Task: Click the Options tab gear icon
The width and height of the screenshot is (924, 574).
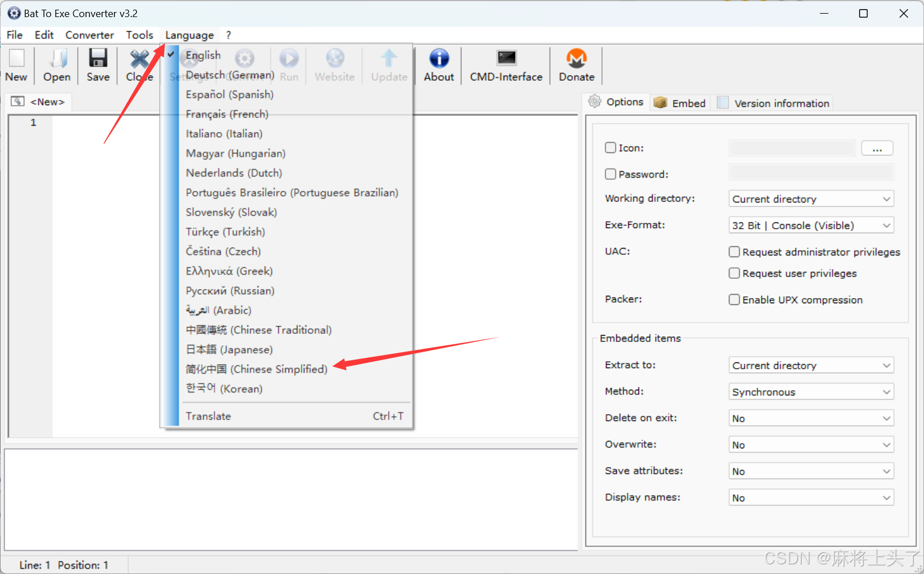Action: (x=595, y=101)
